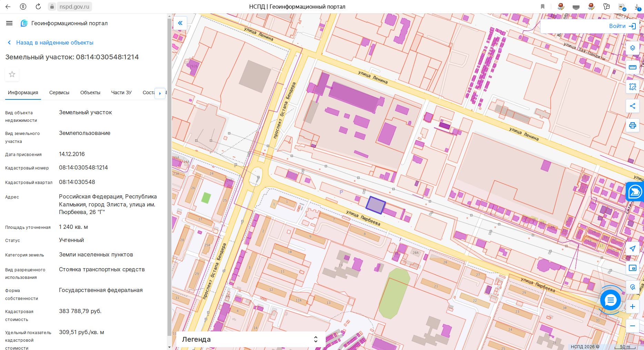Add parcel to favorites with star icon
644x350 pixels.
pyautogui.click(x=12, y=74)
